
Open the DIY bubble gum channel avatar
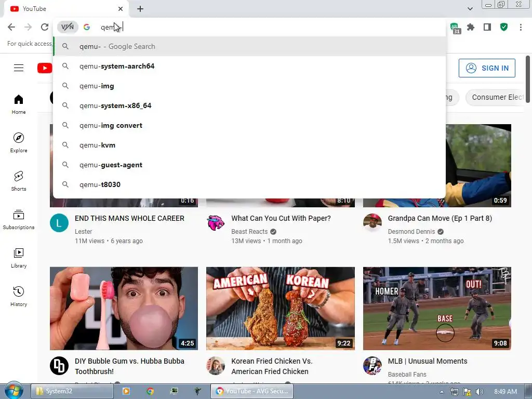point(59,366)
